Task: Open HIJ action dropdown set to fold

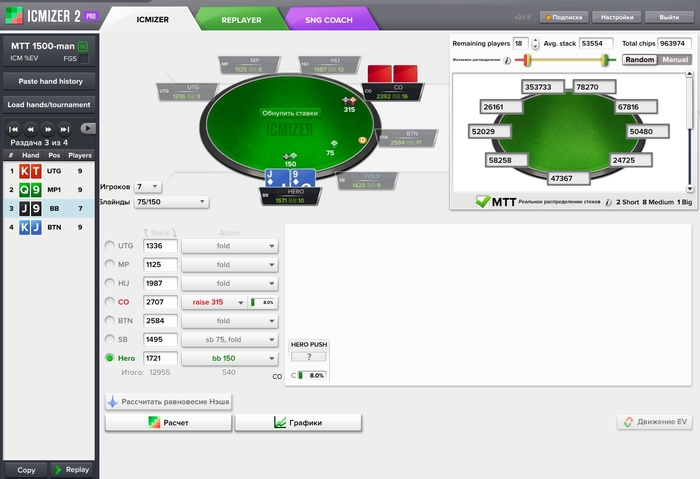Action: pyautogui.click(x=229, y=283)
